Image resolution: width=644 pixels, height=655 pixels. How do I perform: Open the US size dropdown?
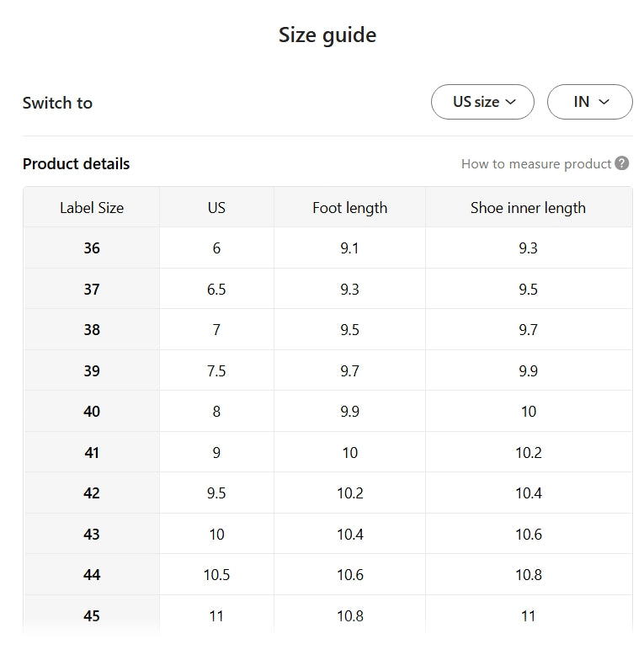(482, 102)
